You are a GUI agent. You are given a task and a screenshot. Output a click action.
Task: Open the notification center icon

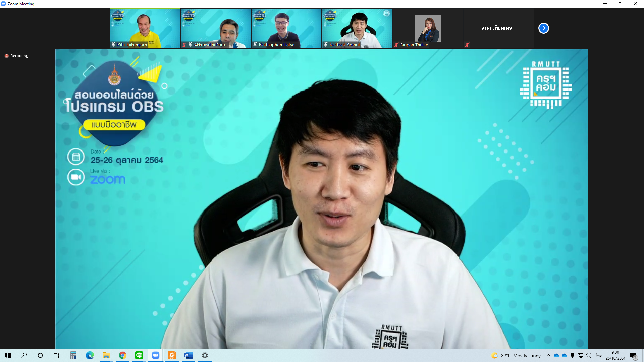coord(634,355)
